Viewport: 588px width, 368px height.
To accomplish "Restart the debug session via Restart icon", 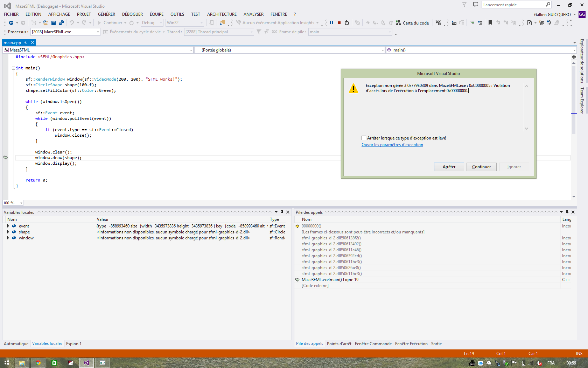I will [x=346, y=22].
